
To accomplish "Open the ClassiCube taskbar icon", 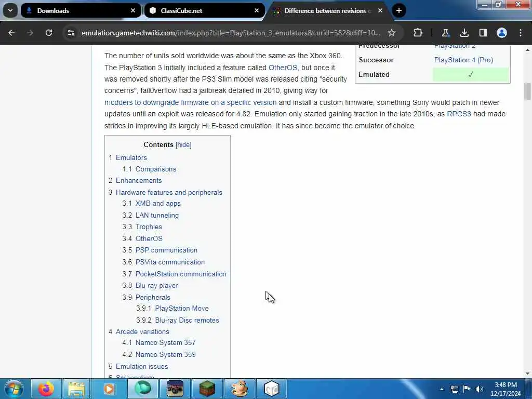I will (x=271, y=389).
